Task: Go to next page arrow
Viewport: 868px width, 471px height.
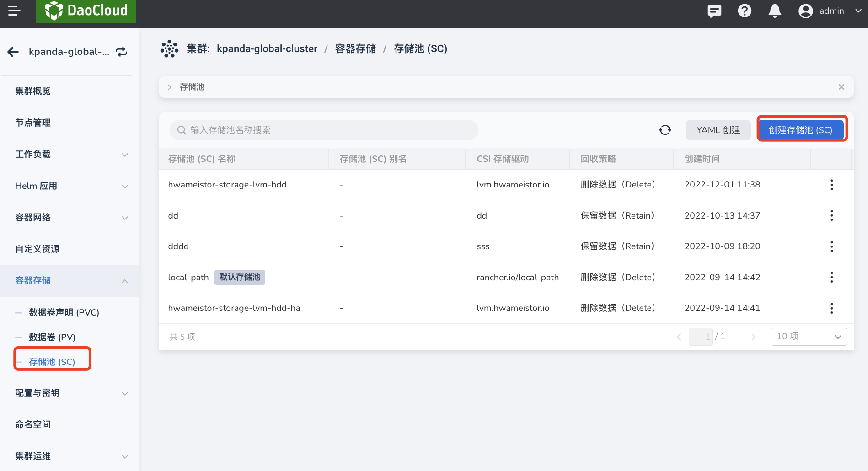Action: pos(753,337)
